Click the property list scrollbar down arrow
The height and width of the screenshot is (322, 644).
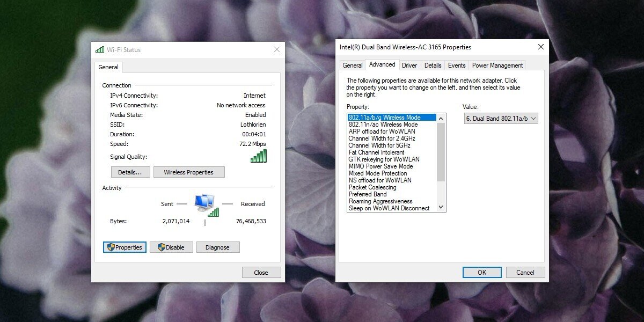click(441, 208)
